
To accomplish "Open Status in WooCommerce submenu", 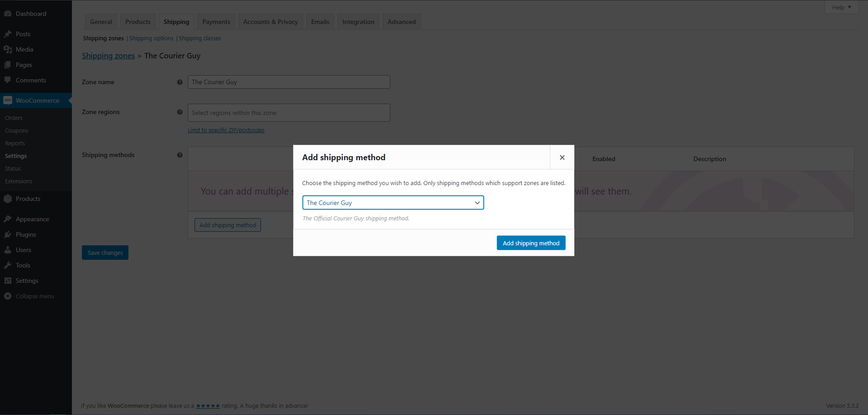I will click(x=13, y=168).
